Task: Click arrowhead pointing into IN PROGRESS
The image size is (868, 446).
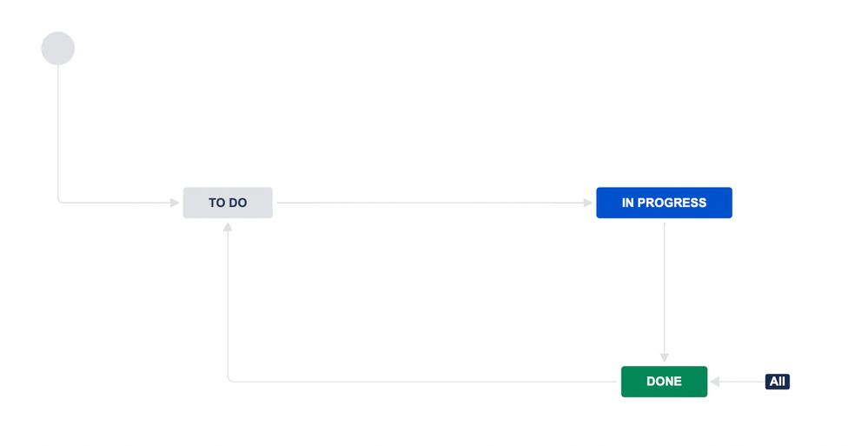Action: [588, 203]
